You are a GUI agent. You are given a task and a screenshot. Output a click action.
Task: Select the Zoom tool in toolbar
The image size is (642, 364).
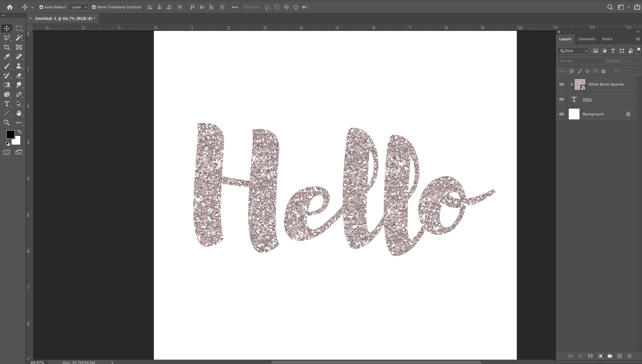tap(7, 123)
